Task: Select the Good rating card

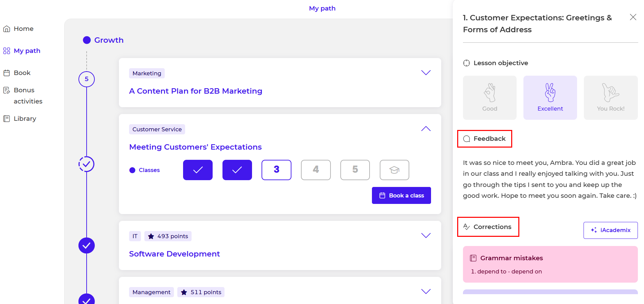Action: pyautogui.click(x=489, y=98)
